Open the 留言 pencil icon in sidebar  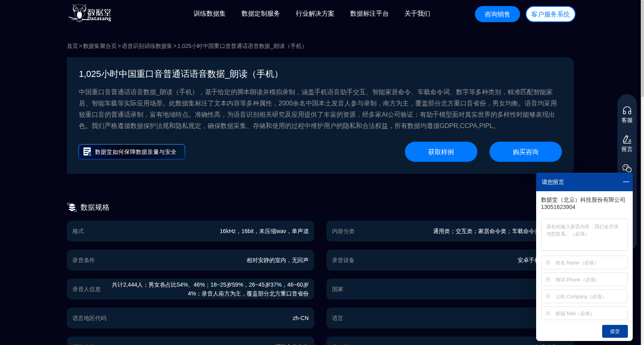tap(627, 139)
